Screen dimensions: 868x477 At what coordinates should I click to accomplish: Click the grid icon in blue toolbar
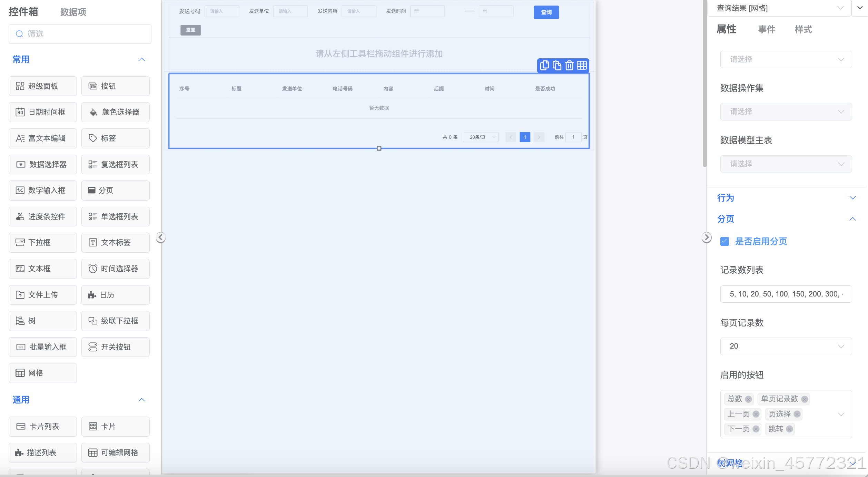click(582, 66)
